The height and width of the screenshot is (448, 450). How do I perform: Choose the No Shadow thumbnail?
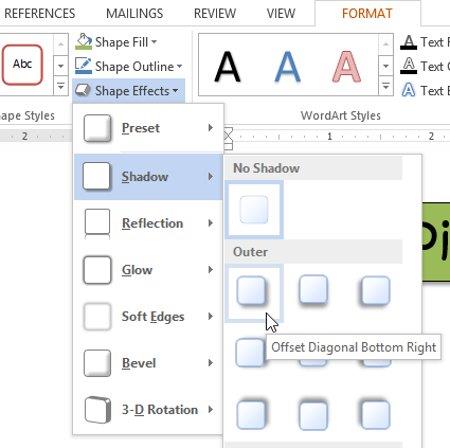point(254,210)
